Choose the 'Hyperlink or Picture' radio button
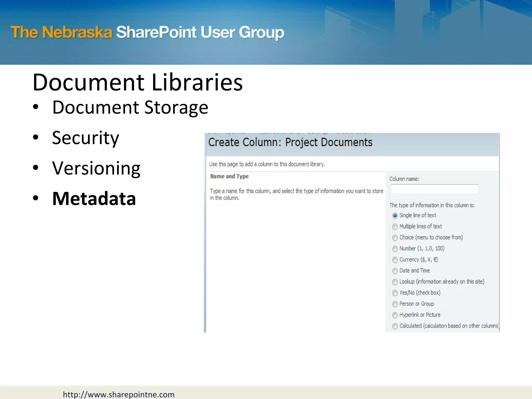The height and width of the screenshot is (399, 532). [395, 315]
